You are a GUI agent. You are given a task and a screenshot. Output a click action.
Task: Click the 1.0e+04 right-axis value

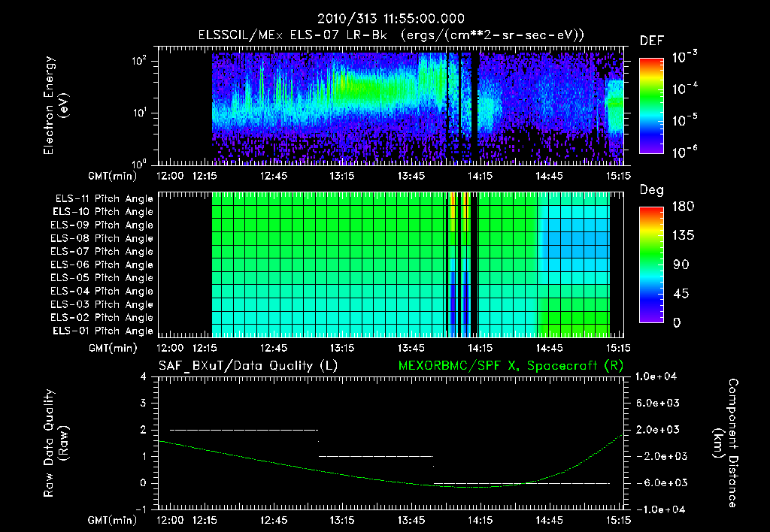(x=656, y=376)
